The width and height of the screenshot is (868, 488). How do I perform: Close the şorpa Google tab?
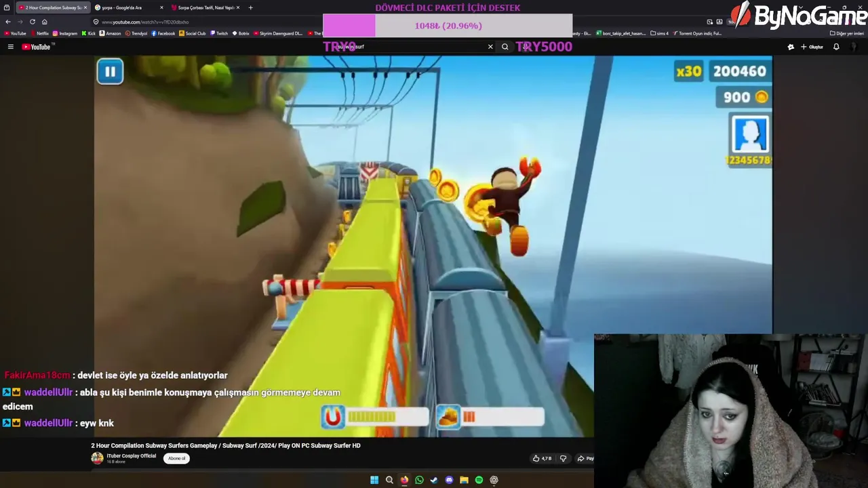pyautogui.click(x=161, y=7)
